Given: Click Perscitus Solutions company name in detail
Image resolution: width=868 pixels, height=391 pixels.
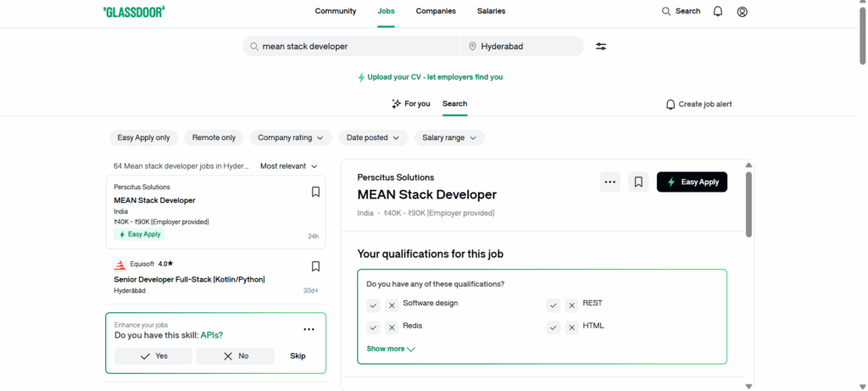Looking at the screenshot, I should (396, 178).
